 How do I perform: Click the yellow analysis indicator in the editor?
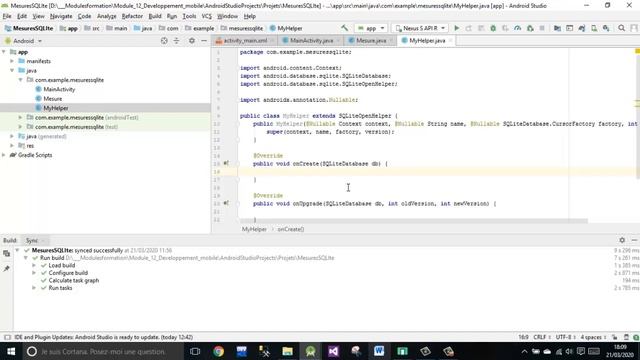coord(637,51)
